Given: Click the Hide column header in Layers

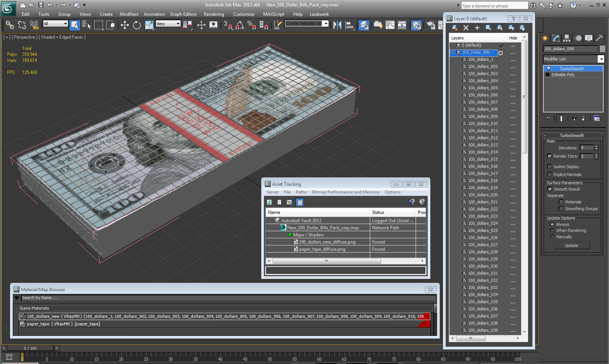Looking at the screenshot, I should click(x=513, y=38).
